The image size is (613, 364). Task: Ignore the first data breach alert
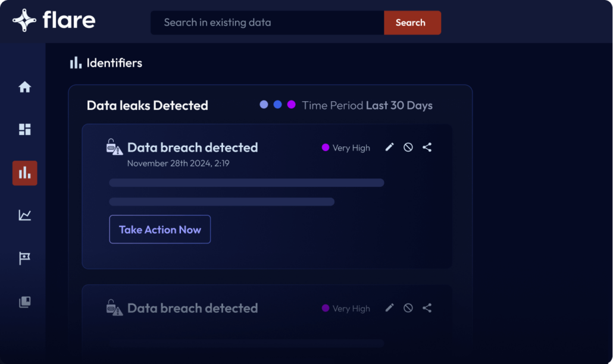pos(408,148)
